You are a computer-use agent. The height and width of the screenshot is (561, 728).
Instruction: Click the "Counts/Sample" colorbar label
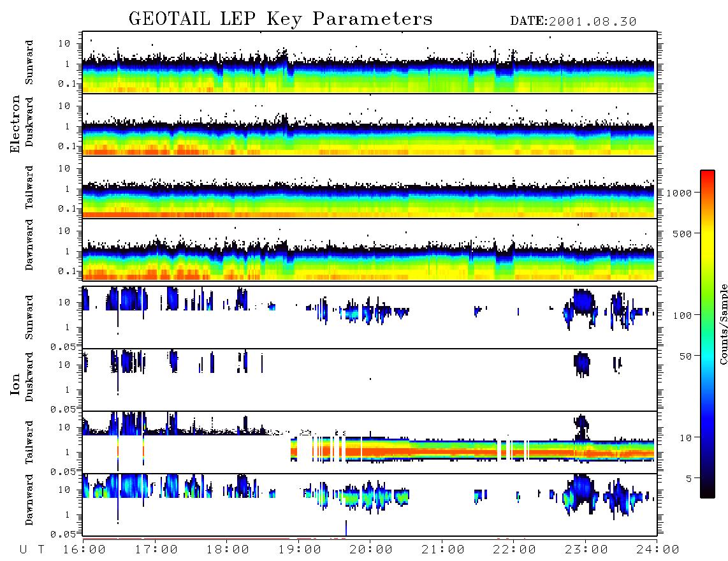(723, 324)
